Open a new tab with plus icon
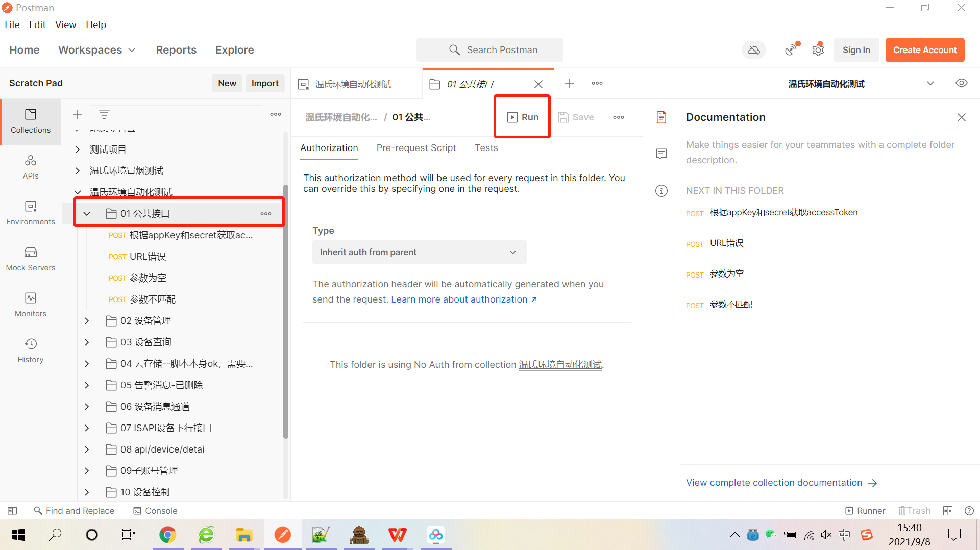This screenshot has height=550, width=980. coord(570,83)
